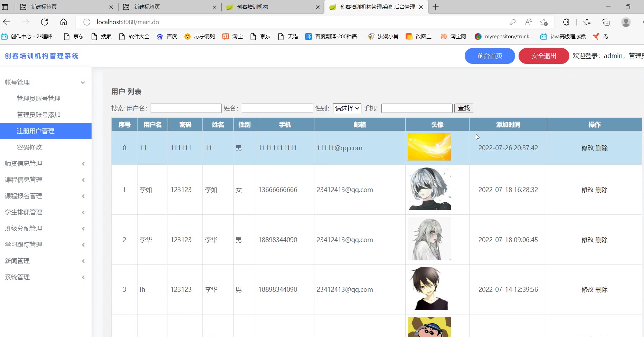Select 注册用户管理 in sidebar
Screen dimensions: 644x337
pos(46,131)
